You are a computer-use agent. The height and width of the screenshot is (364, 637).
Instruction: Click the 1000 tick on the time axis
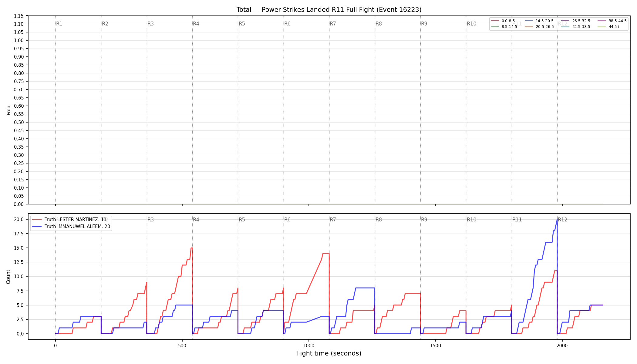309,345
